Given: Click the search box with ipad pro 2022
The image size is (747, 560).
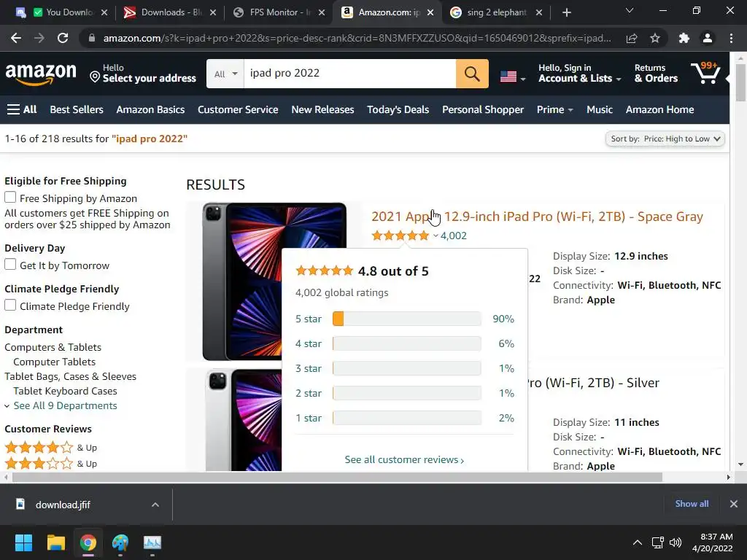Looking at the screenshot, I should 349,74.
